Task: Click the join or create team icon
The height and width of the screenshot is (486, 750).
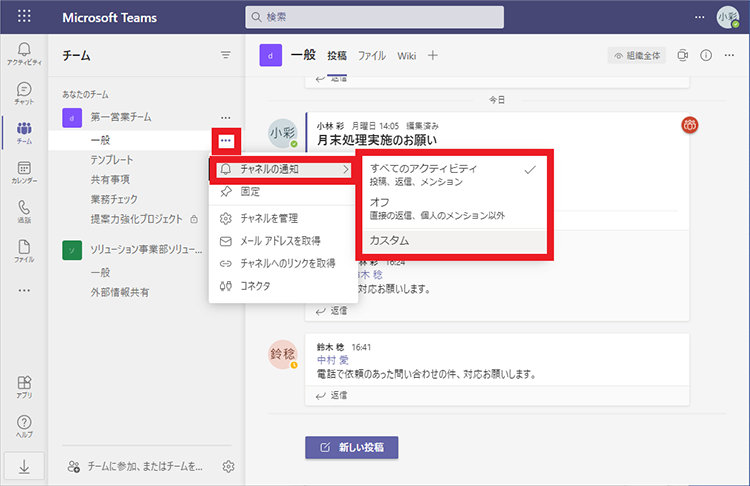Action: pos(74,466)
